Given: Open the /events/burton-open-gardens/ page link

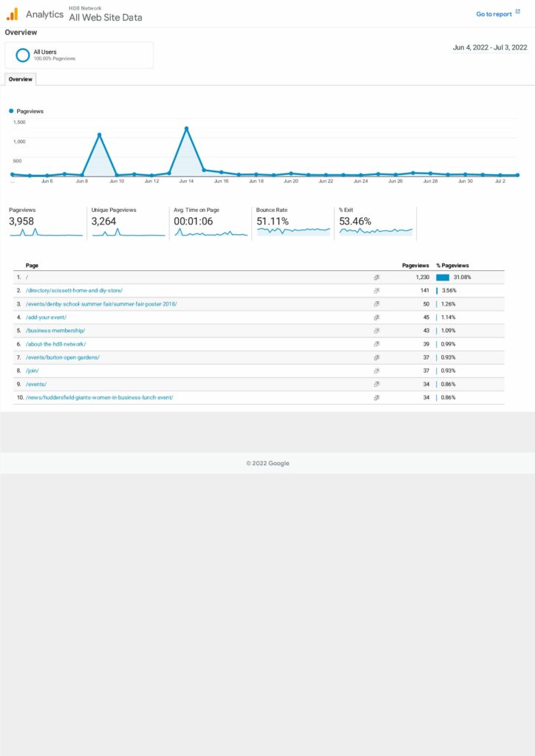Looking at the screenshot, I should 62,357.
